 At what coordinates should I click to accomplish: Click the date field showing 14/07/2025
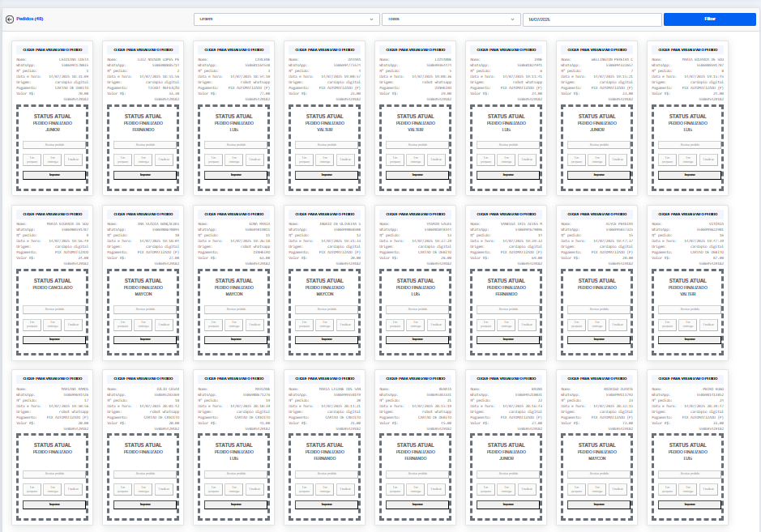[592, 19]
